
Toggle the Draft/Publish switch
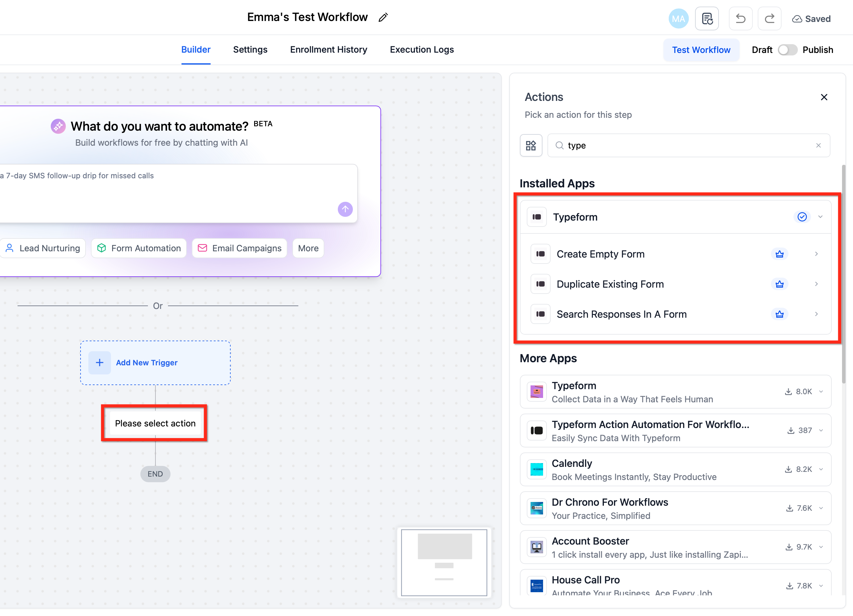(x=787, y=50)
